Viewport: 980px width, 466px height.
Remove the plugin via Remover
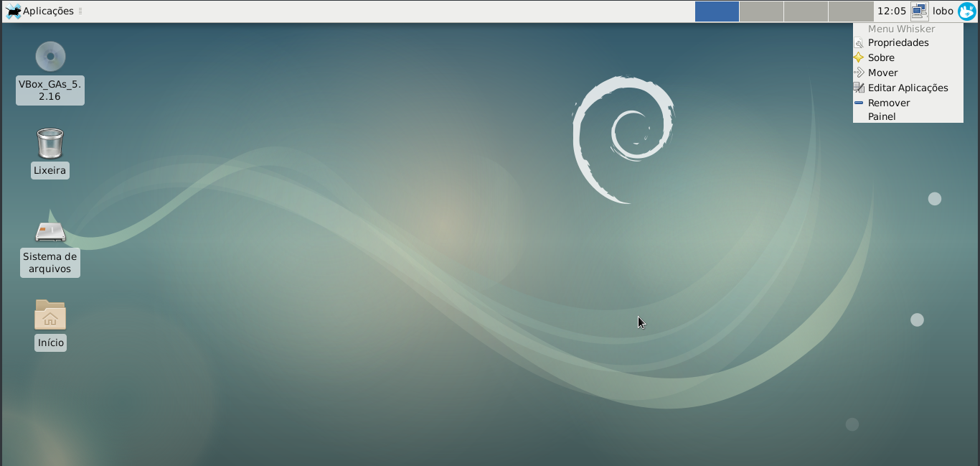[x=888, y=103]
